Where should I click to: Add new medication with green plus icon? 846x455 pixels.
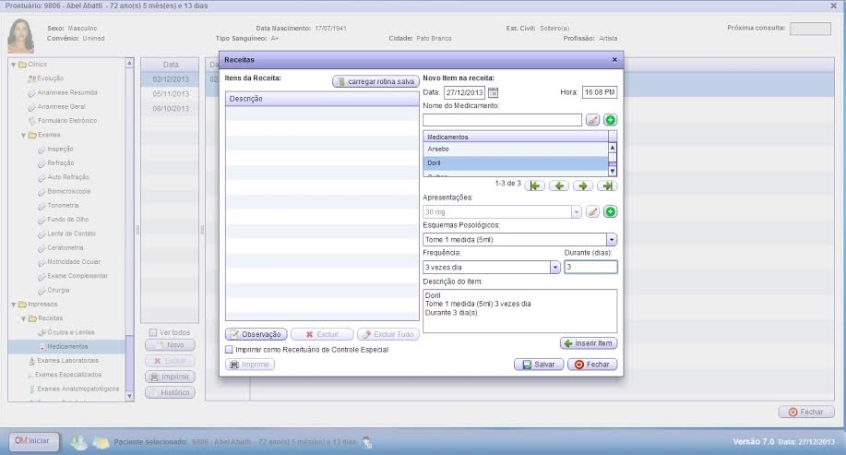[x=610, y=120]
